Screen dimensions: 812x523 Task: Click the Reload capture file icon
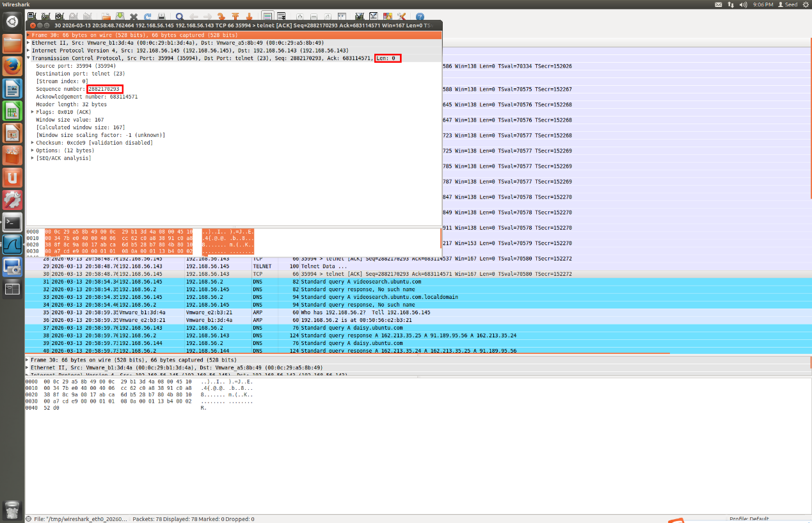coord(148,17)
